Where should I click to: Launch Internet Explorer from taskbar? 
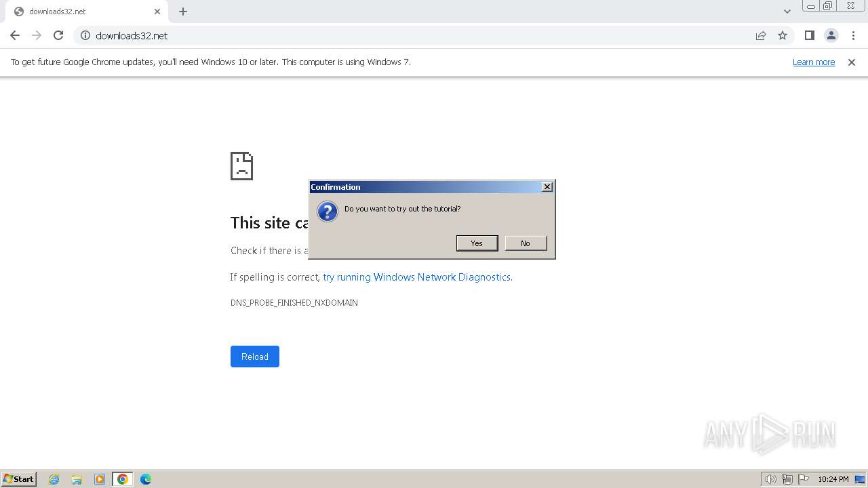(54, 479)
